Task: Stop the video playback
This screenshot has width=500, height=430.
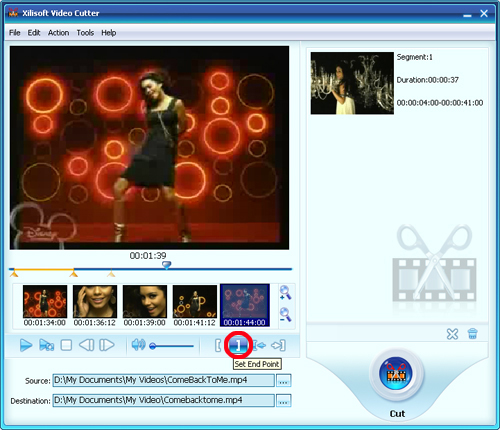Action: point(66,345)
